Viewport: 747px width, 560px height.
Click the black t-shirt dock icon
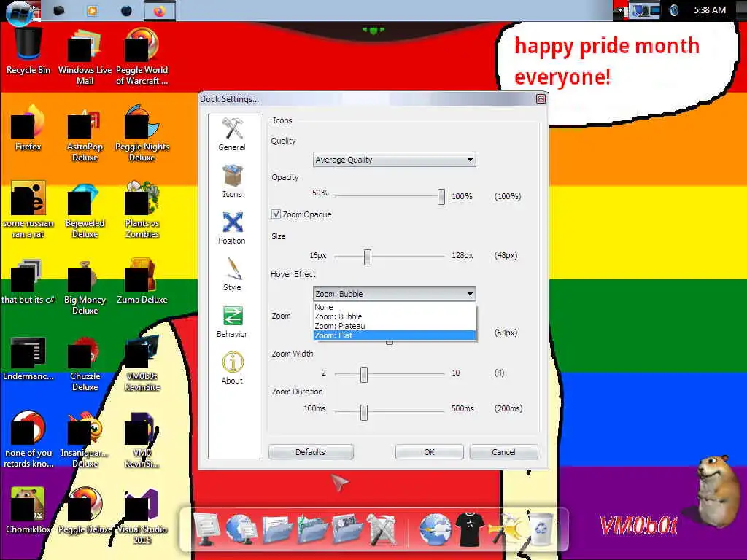coord(471,529)
